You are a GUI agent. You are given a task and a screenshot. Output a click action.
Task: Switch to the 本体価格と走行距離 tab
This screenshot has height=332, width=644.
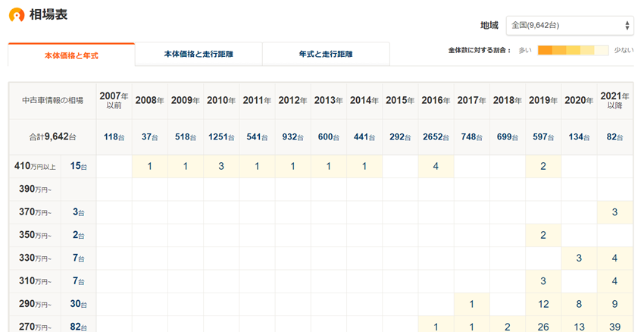pyautogui.click(x=199, y=55)
